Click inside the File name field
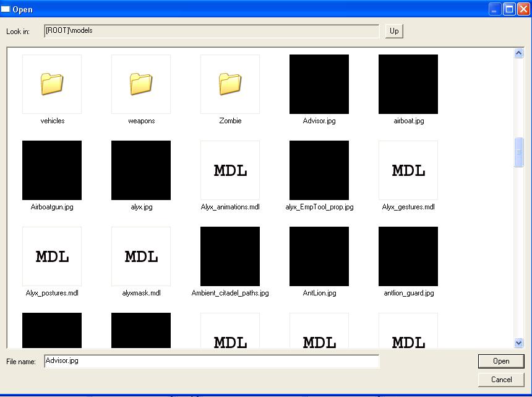Screen dimensions: 532x397 pos(212,361)
